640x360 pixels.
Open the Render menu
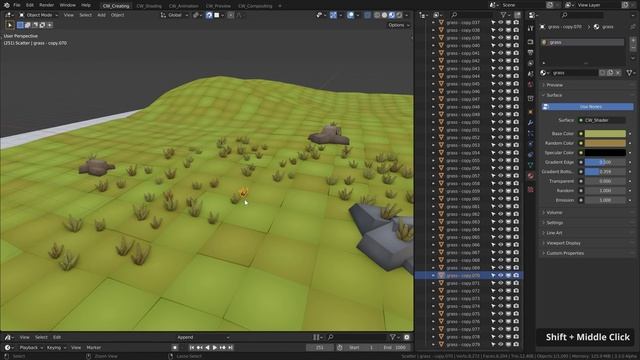pyautogui.click(x=47, y=5)
